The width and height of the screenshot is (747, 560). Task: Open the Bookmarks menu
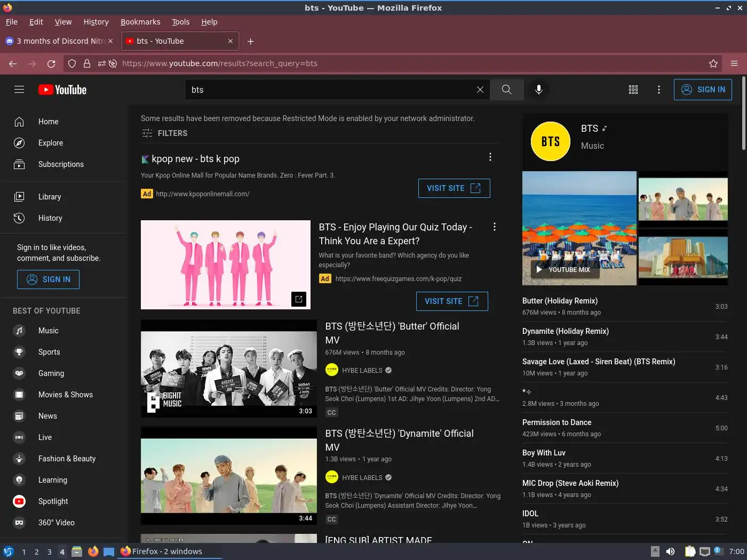click(x=140, y=22)
